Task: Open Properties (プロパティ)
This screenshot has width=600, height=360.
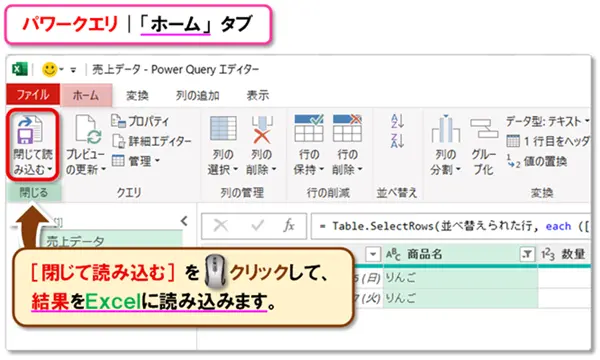Action: point(140,121)
